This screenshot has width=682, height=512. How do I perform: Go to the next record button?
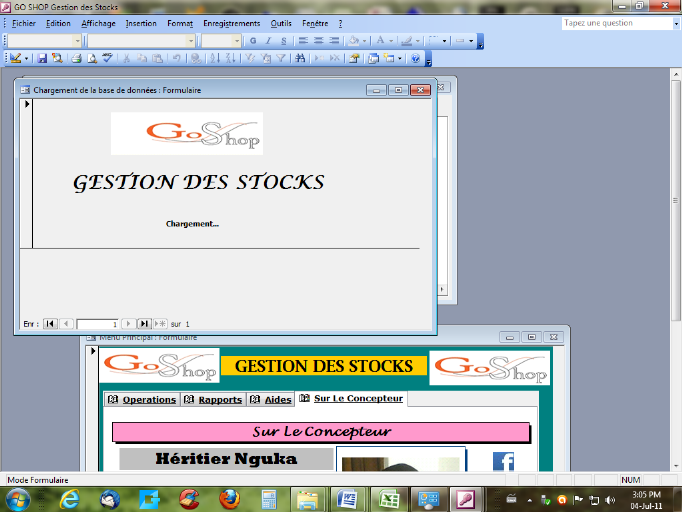(x=128, y=324)
